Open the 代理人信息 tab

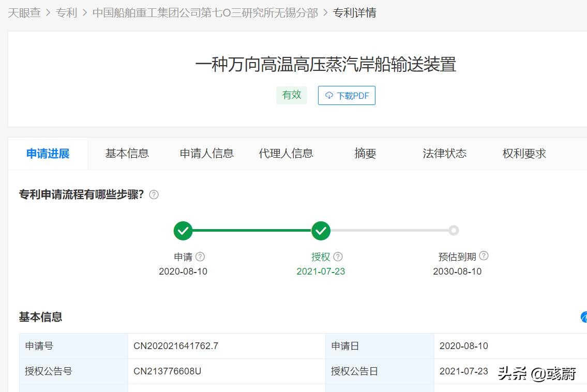pos(286,154)
